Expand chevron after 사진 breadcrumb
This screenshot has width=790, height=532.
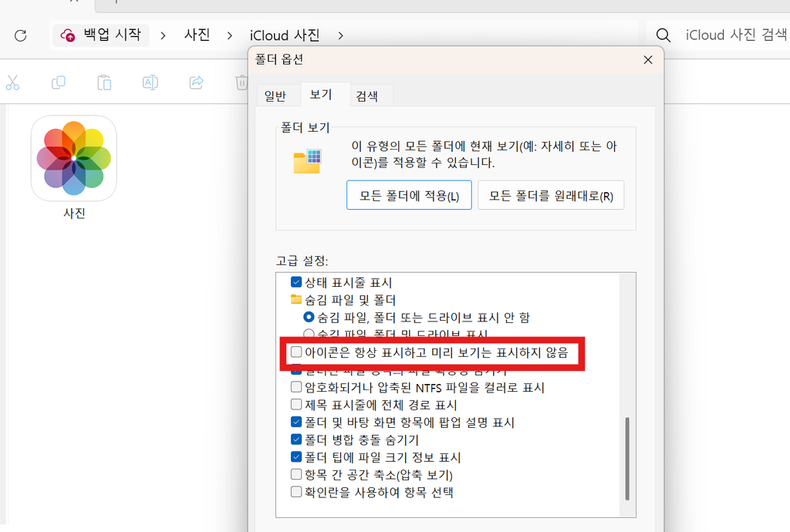click(230, 35)
